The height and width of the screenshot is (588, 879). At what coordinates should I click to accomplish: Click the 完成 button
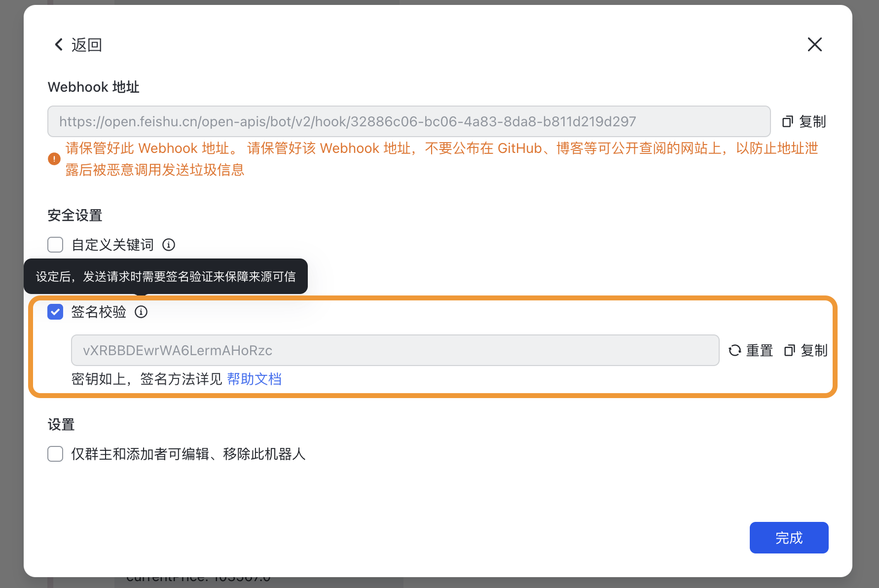coord(789,538)
